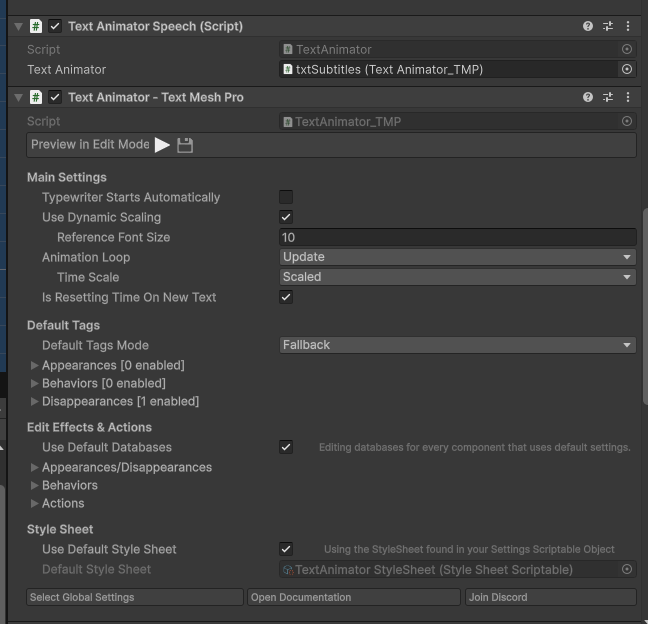648x624 pixels.
Task: Click the Reference Font Size field
Action: point(457,237)
